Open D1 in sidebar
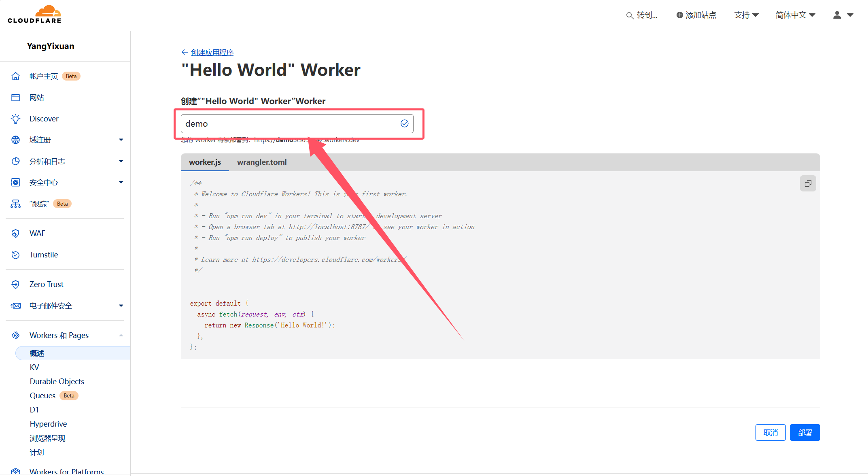The image size is (868, 476). point(34,410)
